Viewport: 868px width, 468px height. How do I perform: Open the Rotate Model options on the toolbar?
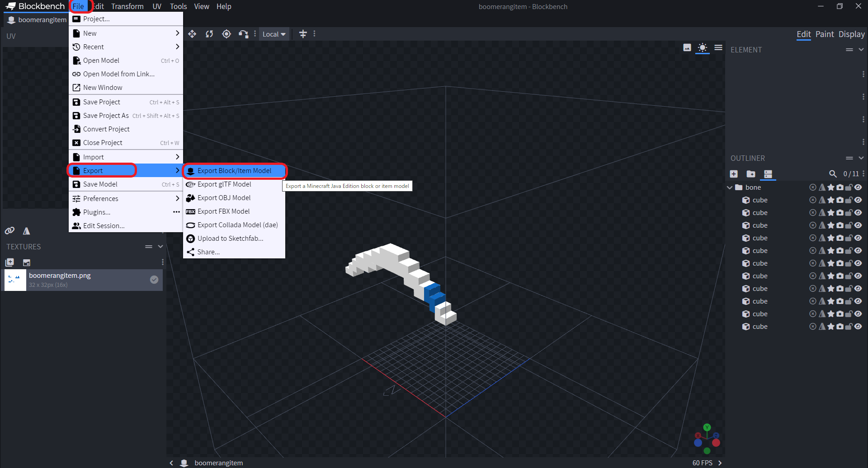pos(244,34)
